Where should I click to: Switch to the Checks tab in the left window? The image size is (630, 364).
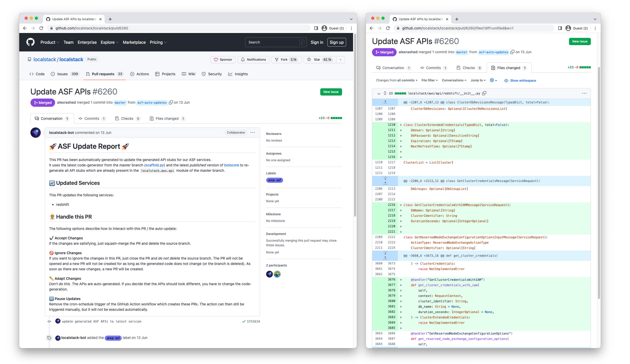pyautogui.click(x=127, y=119)
